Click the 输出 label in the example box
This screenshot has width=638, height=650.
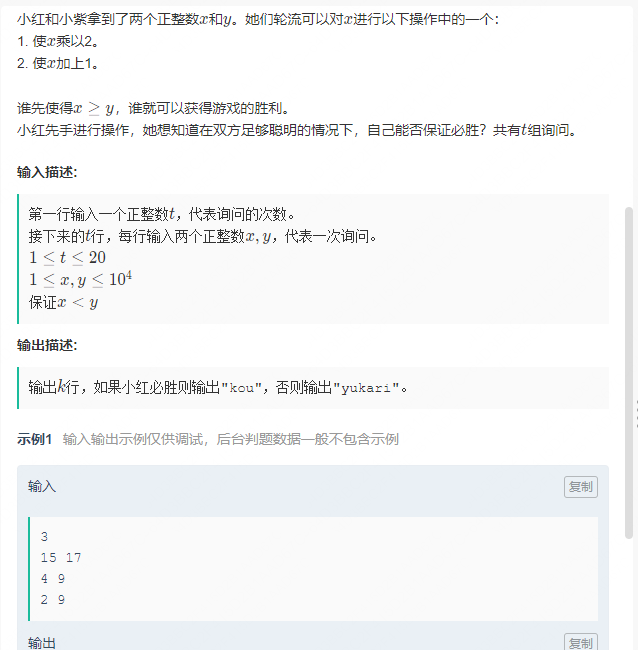(42, 643)
